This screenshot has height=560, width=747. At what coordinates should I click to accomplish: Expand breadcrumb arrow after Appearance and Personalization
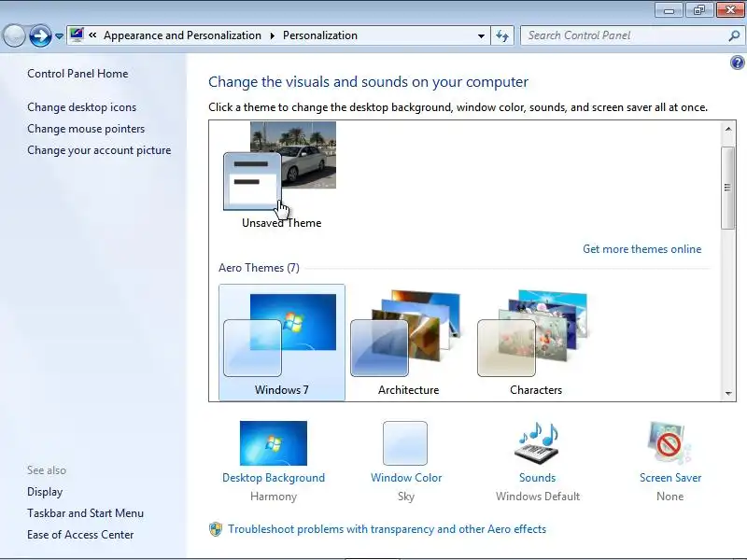pyautogui.click(x=272, y=35)
